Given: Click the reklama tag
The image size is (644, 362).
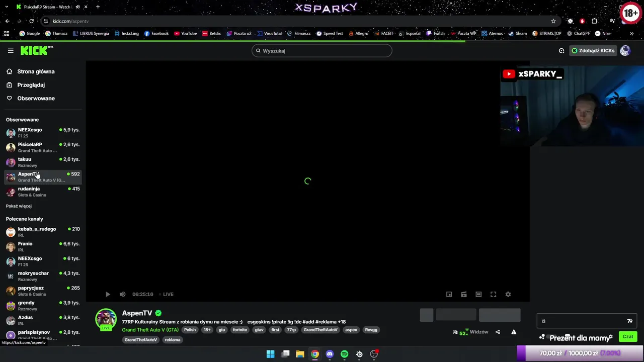Looking at the screenshot, I should pos(173,340).
